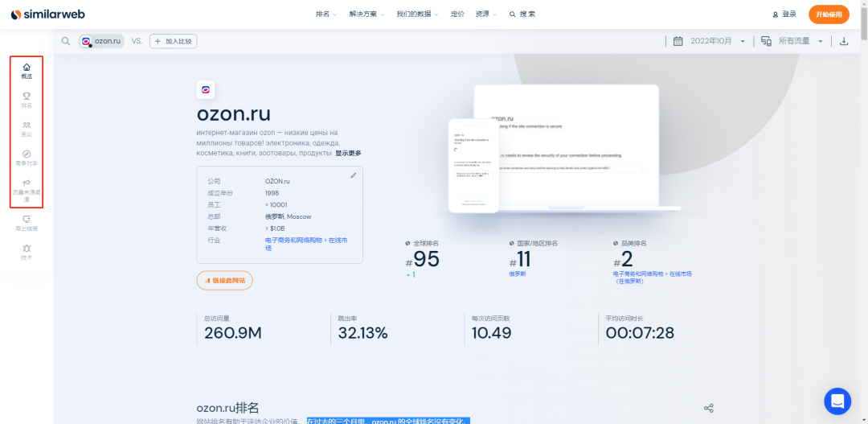Expand description with 显示更多
Viewport: 868px width, 424px height.
348,153
